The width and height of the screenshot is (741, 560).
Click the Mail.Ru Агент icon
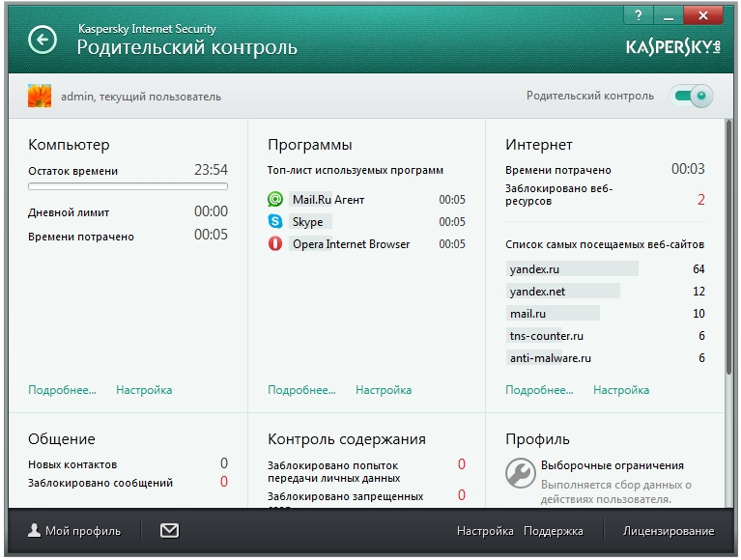(x=275, y=199)
